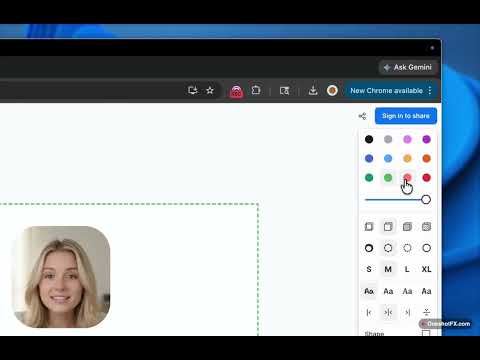Set fill style to semi
The height and width of the screenshot is (360, 480).
pyautogui.click(x=388, y=227)
